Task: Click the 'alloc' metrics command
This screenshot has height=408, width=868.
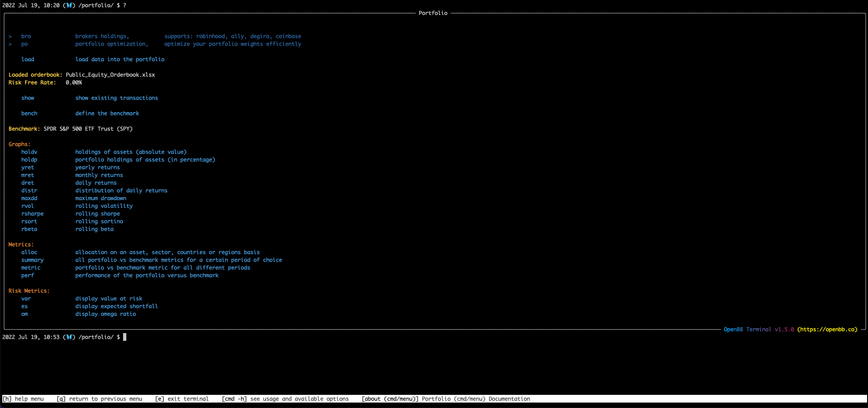Action: coord(29,252)
